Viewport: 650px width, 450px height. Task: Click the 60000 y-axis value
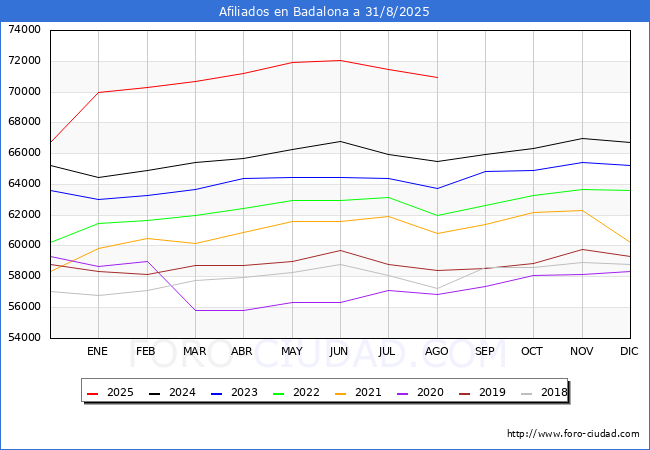pos(24,244)
